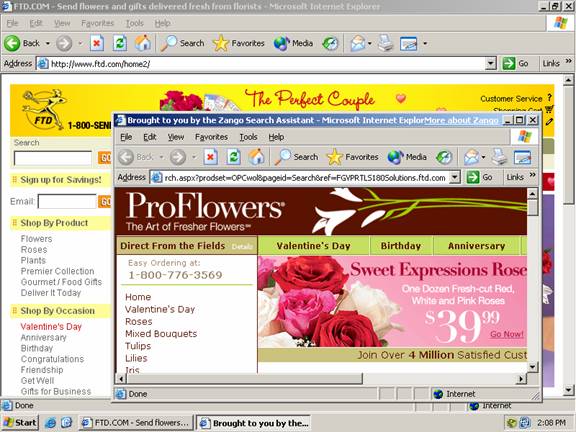Click Internet Explorer quick launch icon in taskbar
The height and width of the screenshot is (432, 576).
(x=50, y=423)
